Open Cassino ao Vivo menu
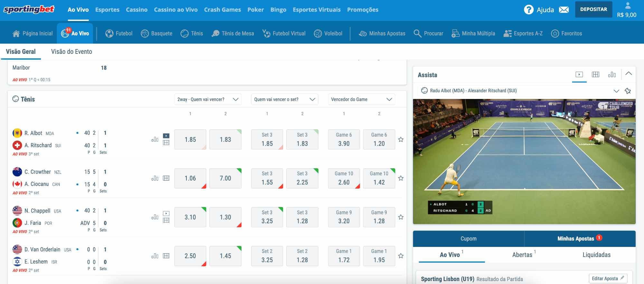Viewport: 644px width, 284px height. (x=176, y=10)
